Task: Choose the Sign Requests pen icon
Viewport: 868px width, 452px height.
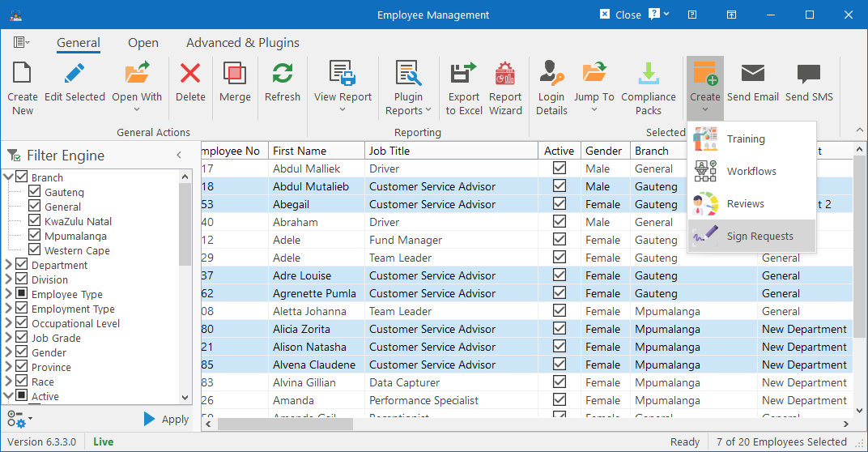Action: point(705,236)
